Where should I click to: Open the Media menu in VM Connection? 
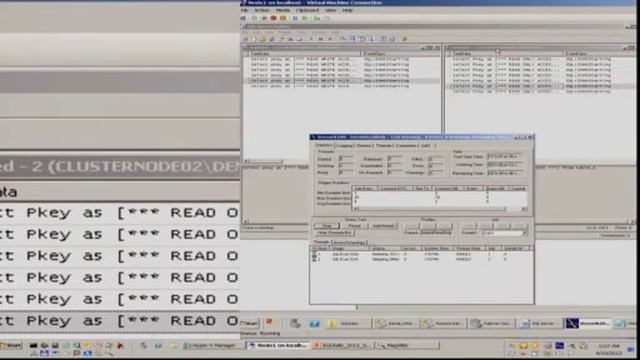coord(283,10)
